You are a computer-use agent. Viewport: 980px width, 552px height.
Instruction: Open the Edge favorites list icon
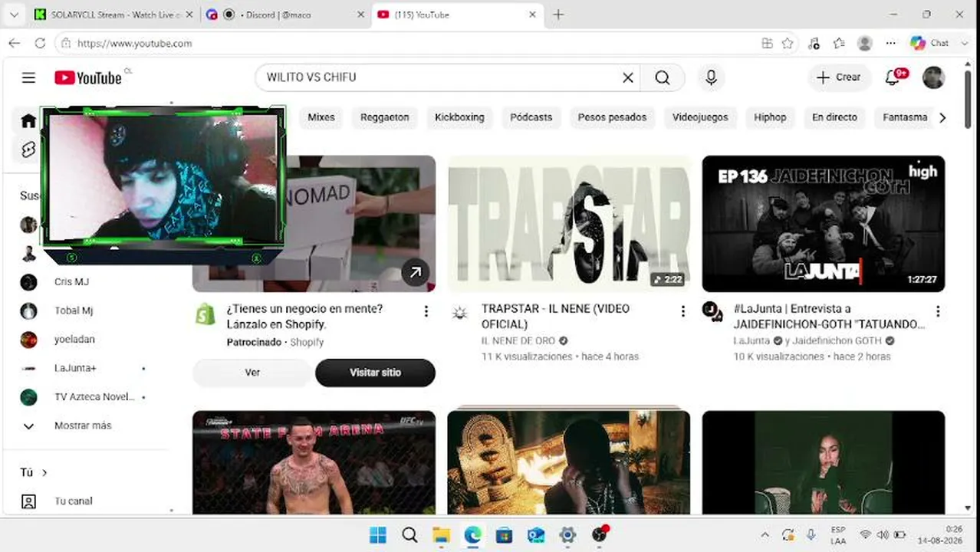839,44
